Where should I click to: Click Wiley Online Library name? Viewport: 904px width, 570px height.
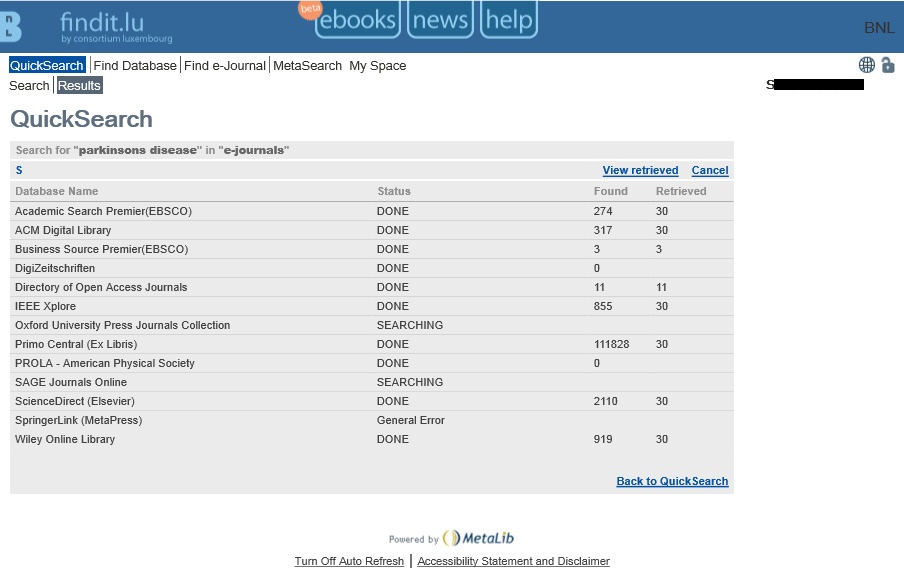[x=65, y=439]
